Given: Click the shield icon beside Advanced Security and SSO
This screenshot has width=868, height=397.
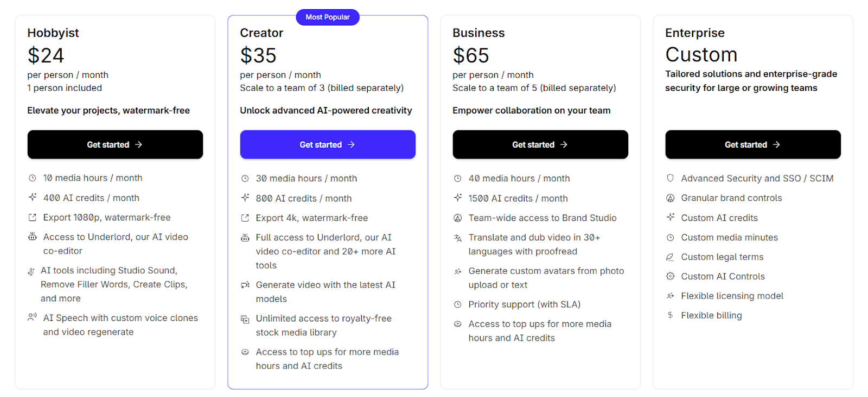Looking at the screenshot, I should pyautogui.click(x=671, y=178).
